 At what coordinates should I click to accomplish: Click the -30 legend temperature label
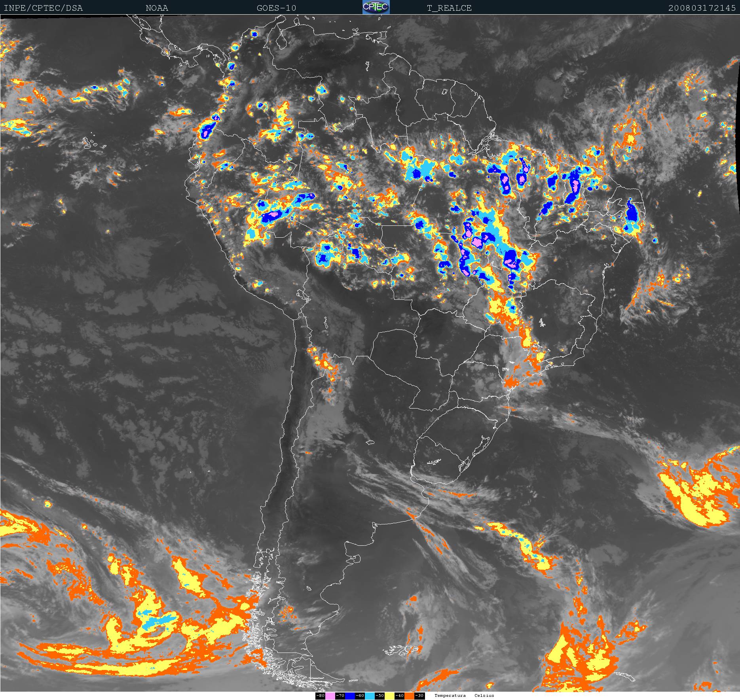(x=419, y=696)
